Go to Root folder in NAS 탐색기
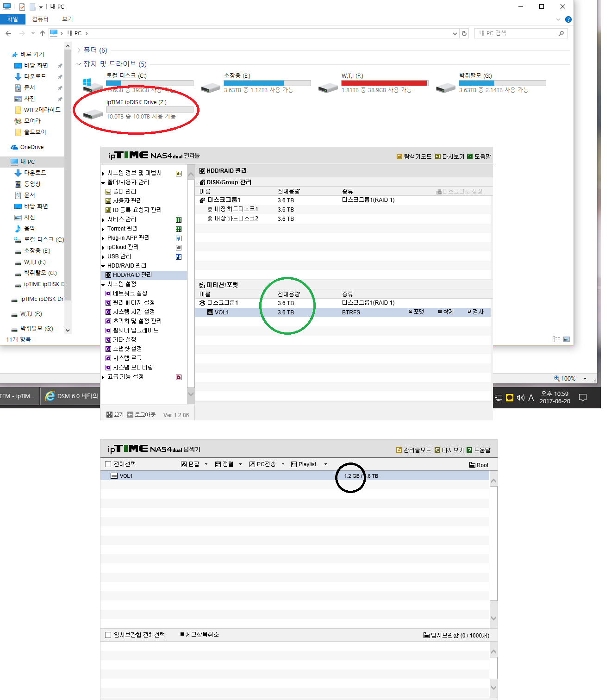 479,465
